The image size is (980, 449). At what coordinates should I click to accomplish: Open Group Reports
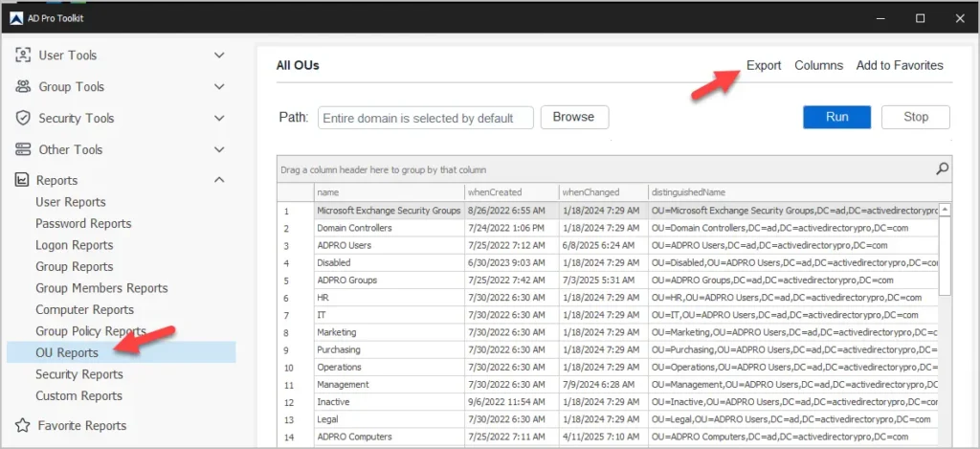click(x=75, y=266)
